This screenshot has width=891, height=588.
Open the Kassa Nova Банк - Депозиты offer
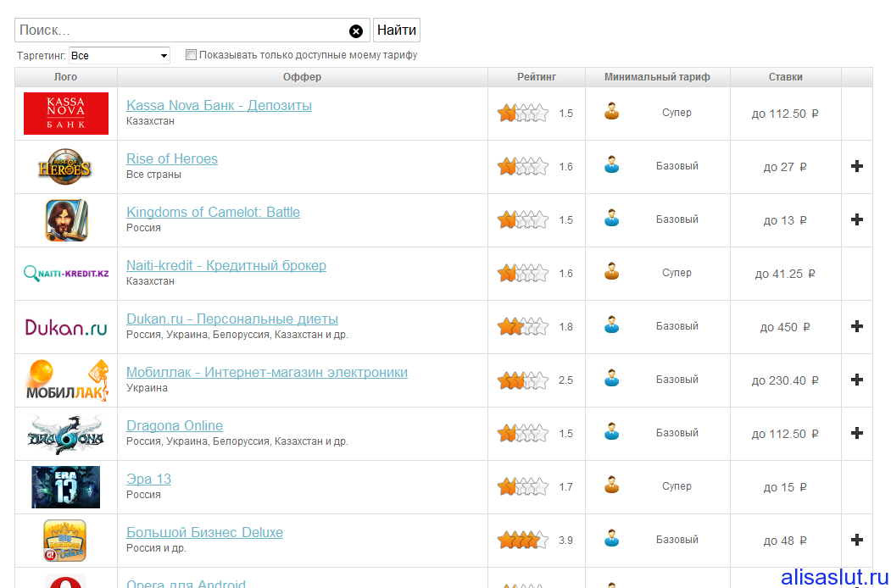coord(219,105)
